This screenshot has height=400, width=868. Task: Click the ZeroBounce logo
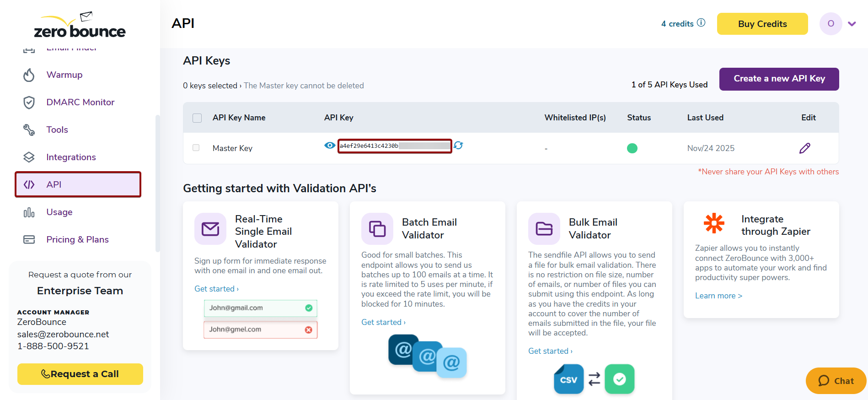click(80, 25)
